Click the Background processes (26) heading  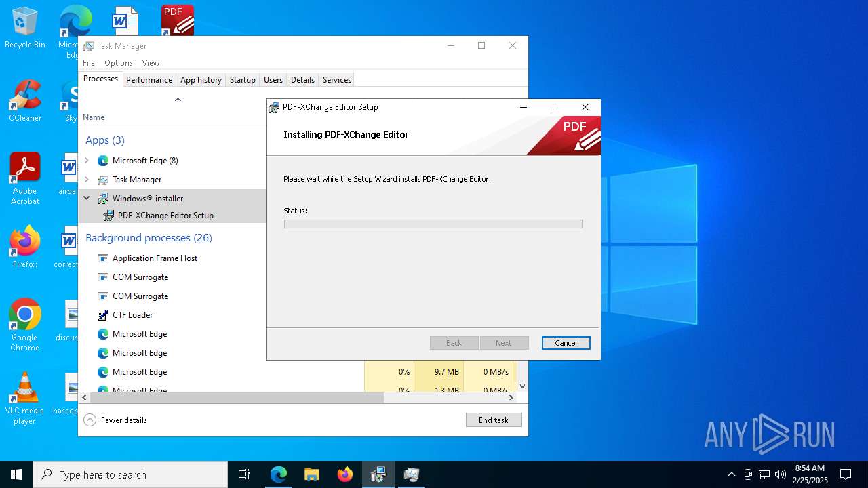tap(149, 238)
